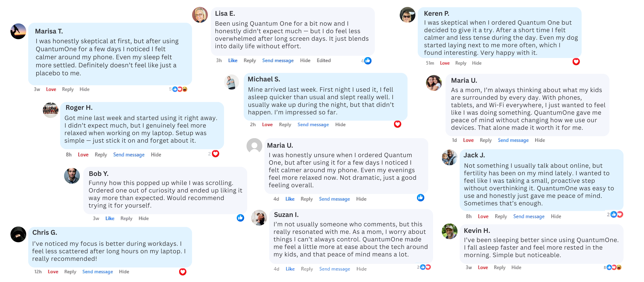Image resolution: width=644 pixels, height=282 pixels.
Task: Click the thumbs-up reaction on Lisa E.'s comment
Action: [x=367, y=61]
